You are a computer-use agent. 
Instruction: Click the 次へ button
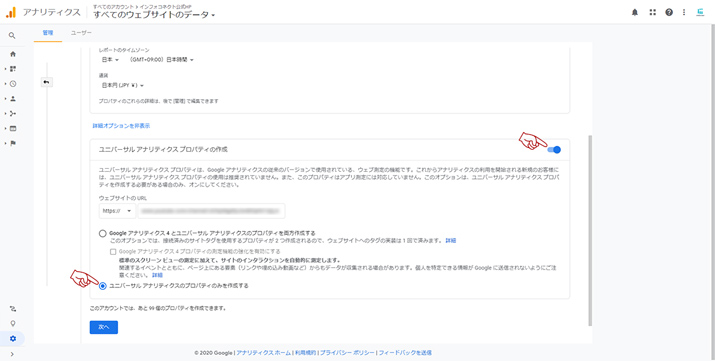pos(104,327)
